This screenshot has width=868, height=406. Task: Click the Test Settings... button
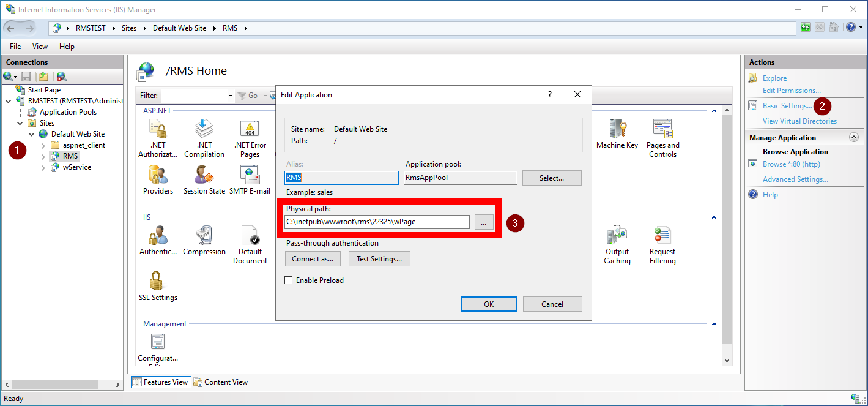point(379,259)
